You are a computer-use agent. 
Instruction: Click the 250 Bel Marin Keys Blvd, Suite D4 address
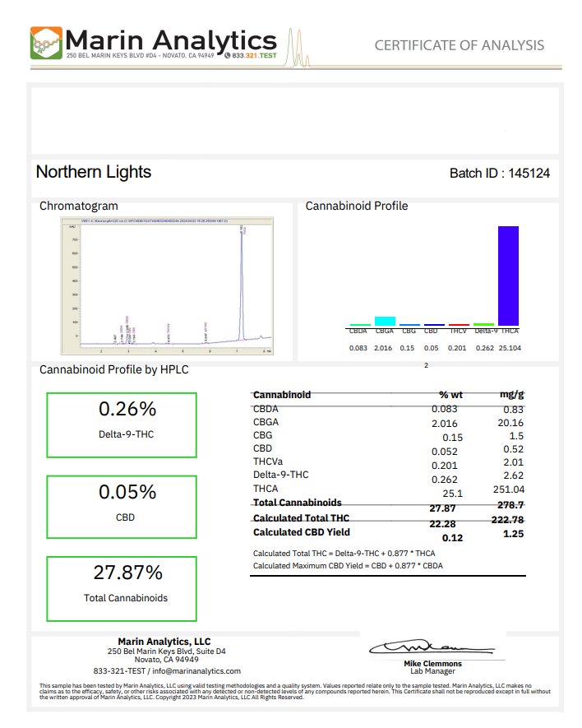pyautogui.click(x=167, y=651)
